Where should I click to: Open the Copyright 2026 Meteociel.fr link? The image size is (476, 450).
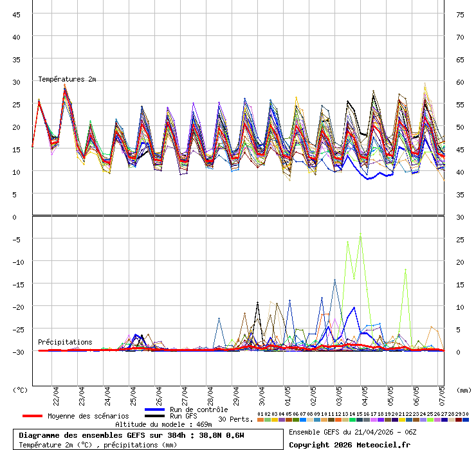pos(349,444)
